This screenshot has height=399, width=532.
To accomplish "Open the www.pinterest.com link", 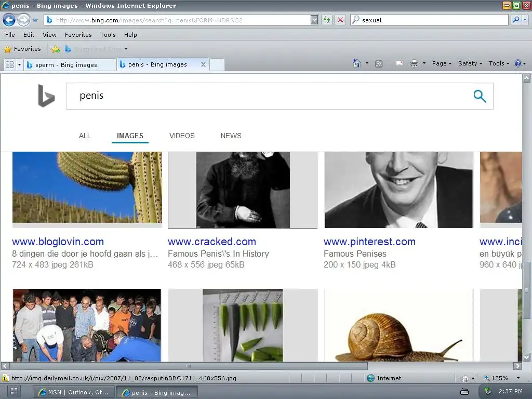I will 369,242.
